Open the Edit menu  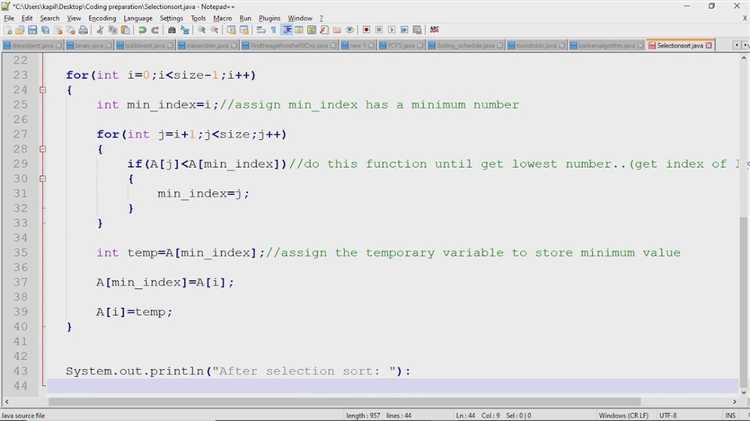click(27, 18)
